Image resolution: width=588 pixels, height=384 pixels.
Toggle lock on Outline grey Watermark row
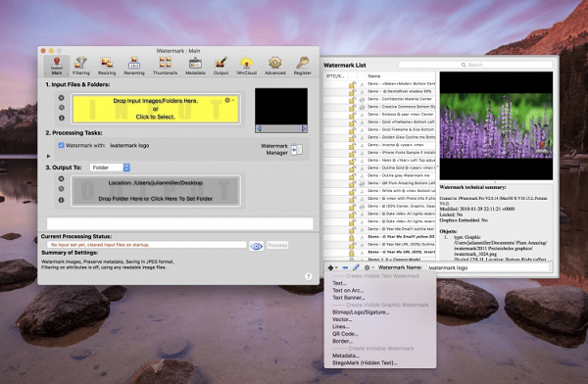coord(352,176)
